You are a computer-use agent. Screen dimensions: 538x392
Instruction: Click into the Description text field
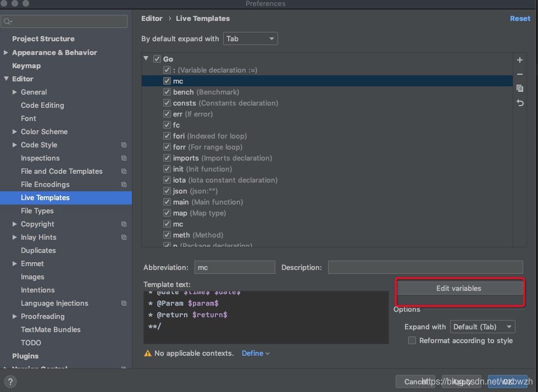tap(425, 268)
